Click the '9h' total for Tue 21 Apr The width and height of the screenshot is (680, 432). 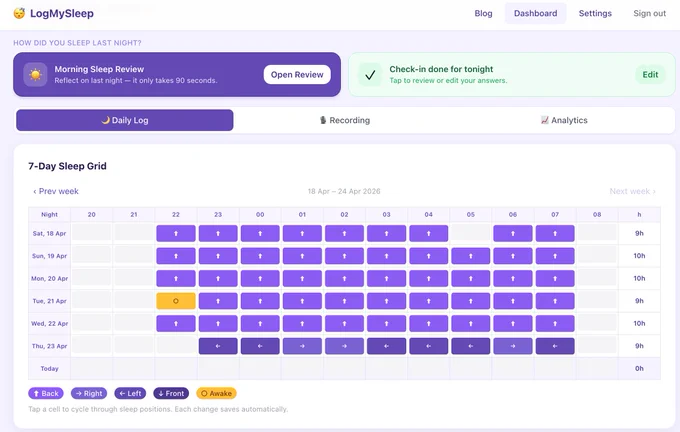[639, 301]
